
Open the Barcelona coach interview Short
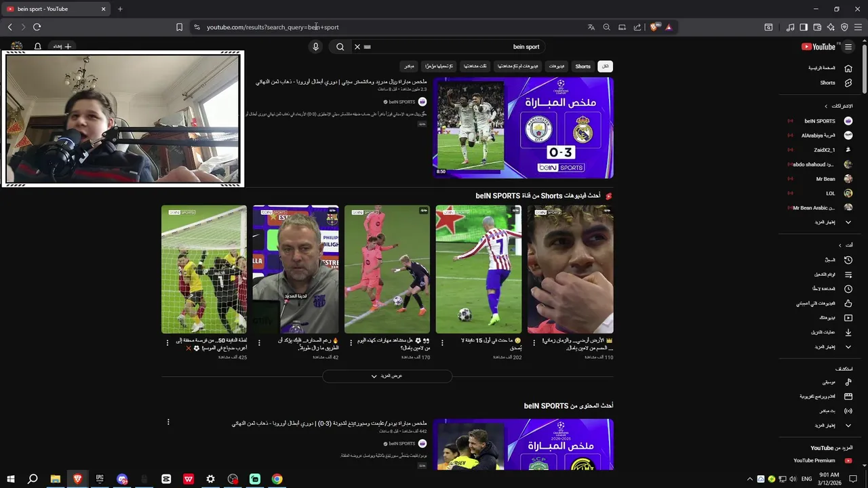(x=296, y=269)
